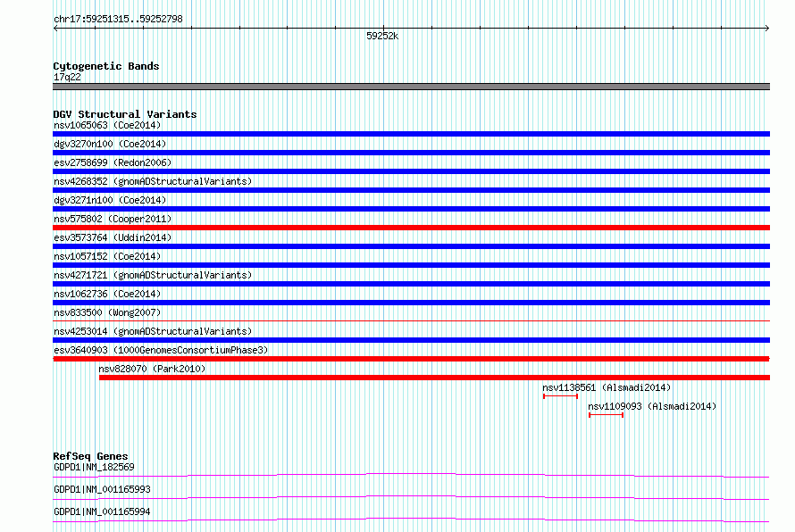Open the GDPD1|NM_001165993 transcript label
Image resolution: width=795 pixels, height=532 pixels.
pyautogui.click(x=102, y=489)
